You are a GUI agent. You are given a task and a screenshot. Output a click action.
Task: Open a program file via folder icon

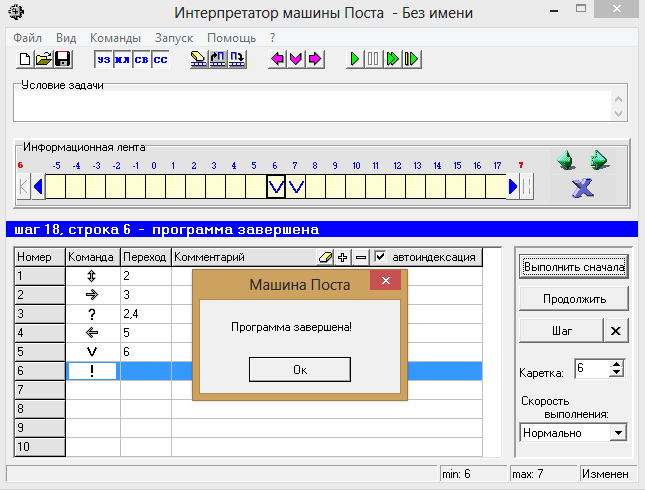coord(44,59)
